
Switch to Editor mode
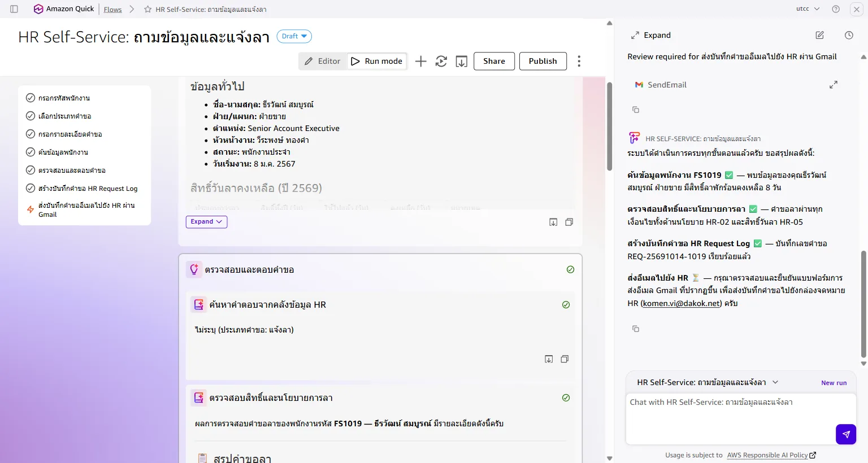click(x=322, y=61)
